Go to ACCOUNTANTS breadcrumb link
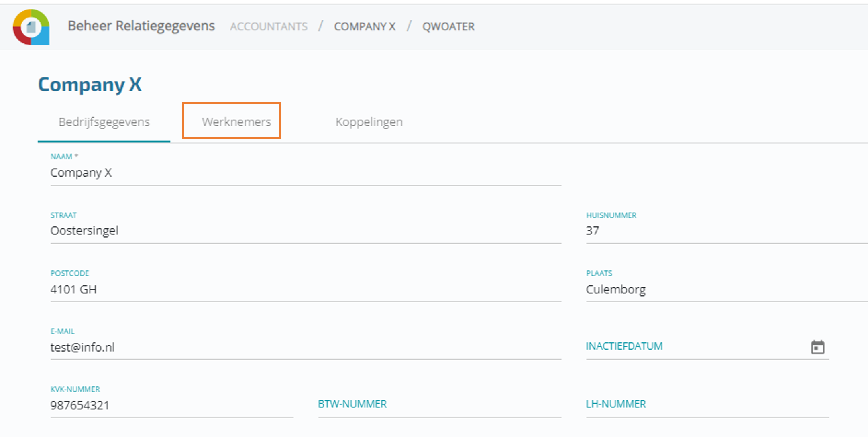The image size is (868, 437). tap(269, 26)
